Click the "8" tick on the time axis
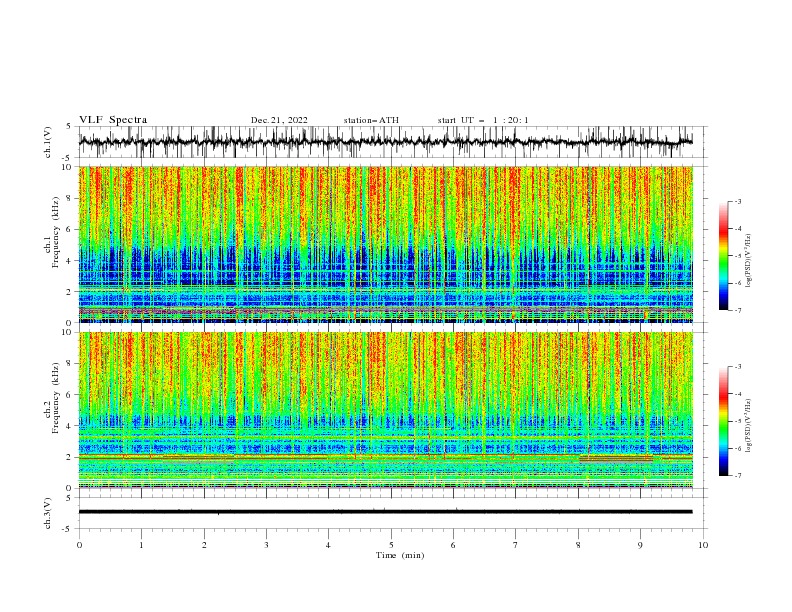 (x=578, y=545)
